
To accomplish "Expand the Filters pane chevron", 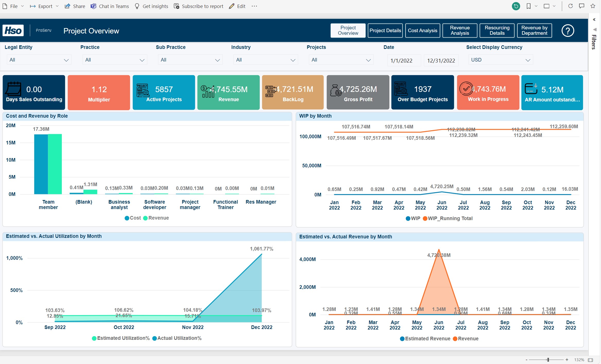I will [594, 20].
